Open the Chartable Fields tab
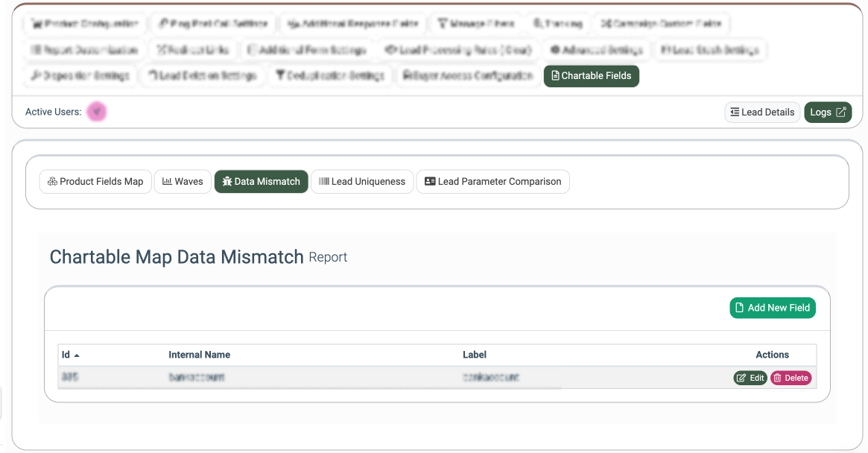Viewport: 868px width, 453px height. pos(591,76)
